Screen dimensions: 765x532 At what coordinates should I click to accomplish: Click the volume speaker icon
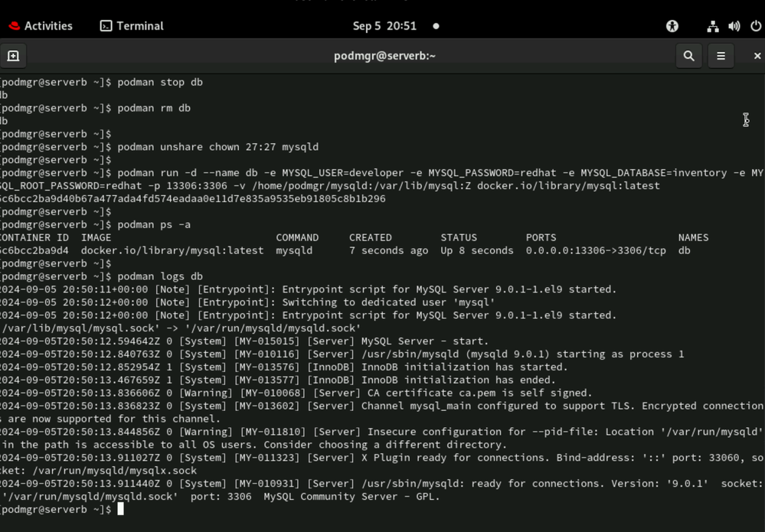point(734,26)
